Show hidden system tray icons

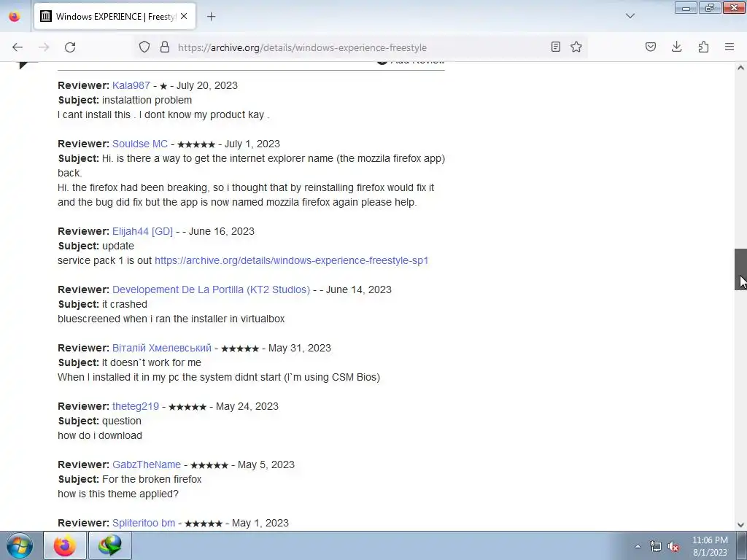point(638,546)
